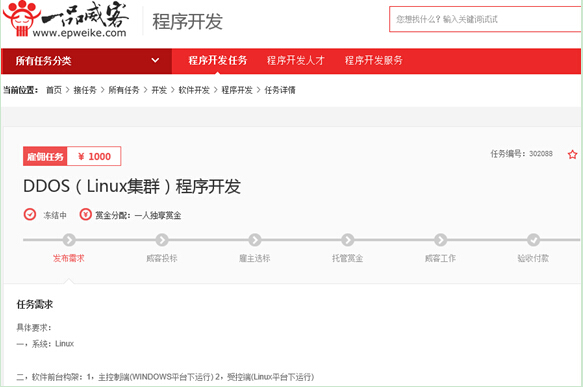Click the favorite star icon beside task number
Screen dimensions: 583x387
point(572,154)
